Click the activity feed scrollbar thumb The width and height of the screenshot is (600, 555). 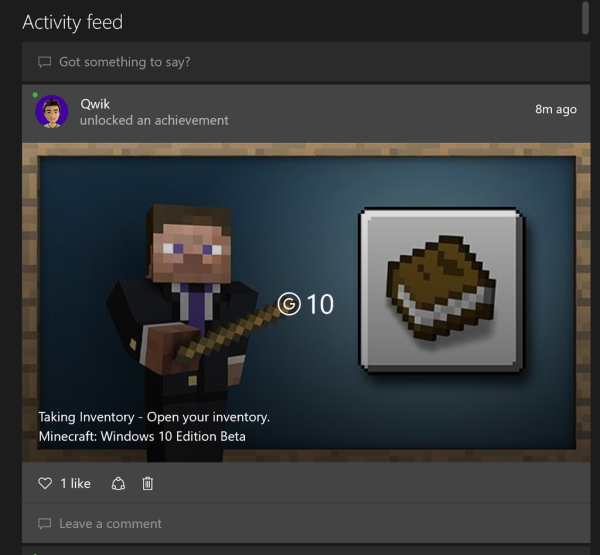pyautogui.click(x=585, y=18)
